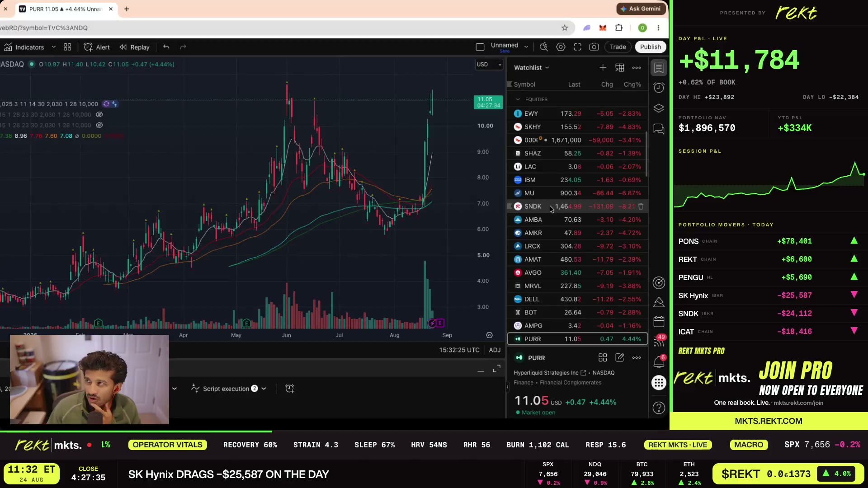Viewport: 868px width, 488px height.
Task: Toggle visibility of the third indicator
Action: 99,125
